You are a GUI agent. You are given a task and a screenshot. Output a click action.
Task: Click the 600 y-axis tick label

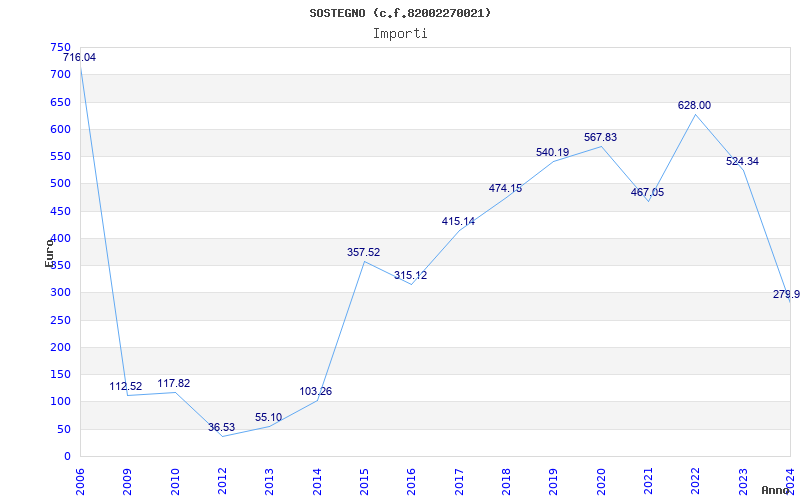click(61, 129)
